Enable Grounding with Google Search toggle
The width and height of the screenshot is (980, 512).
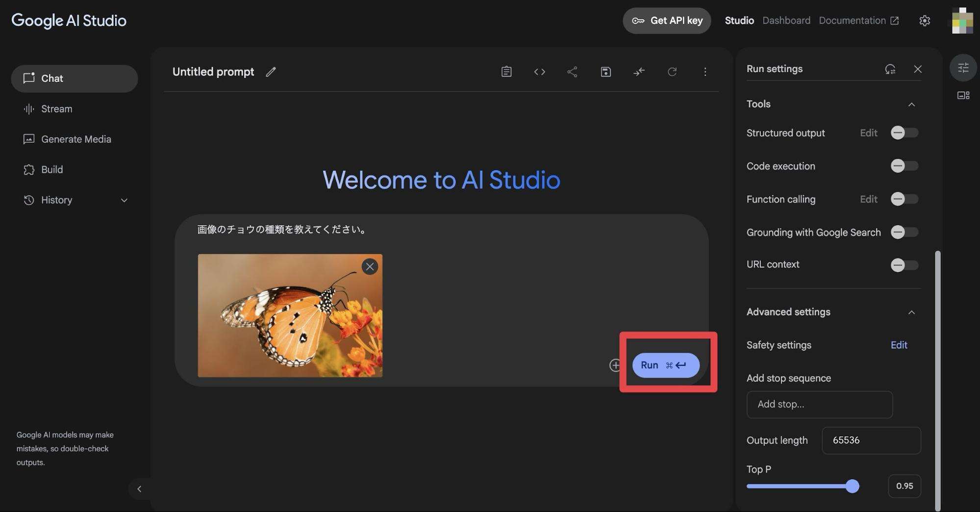pyautogui.click(x=904, y=232)
